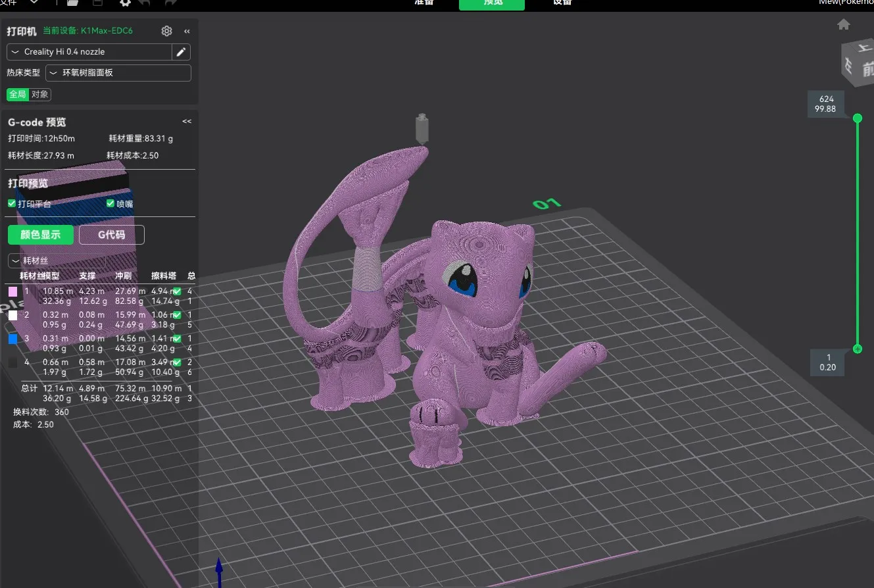Click the 1 / 0.20 layer value box
Viewport: 874px width, 588px height.
(x=828, y=362)
